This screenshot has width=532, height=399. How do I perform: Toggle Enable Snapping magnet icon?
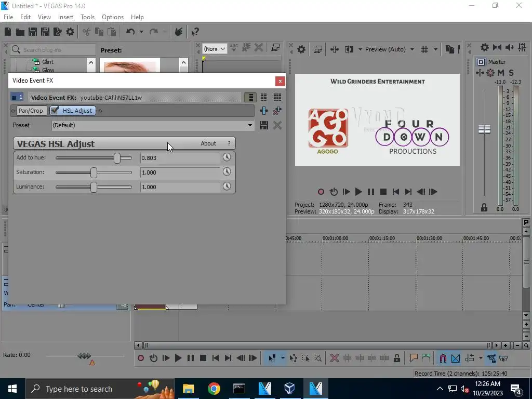click(443, 358)
